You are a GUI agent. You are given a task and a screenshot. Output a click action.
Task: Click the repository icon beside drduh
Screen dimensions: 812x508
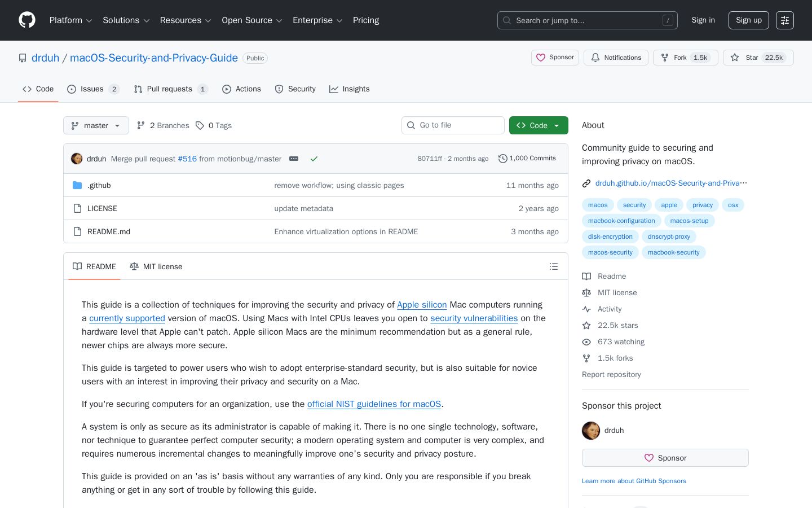point(23,58)
